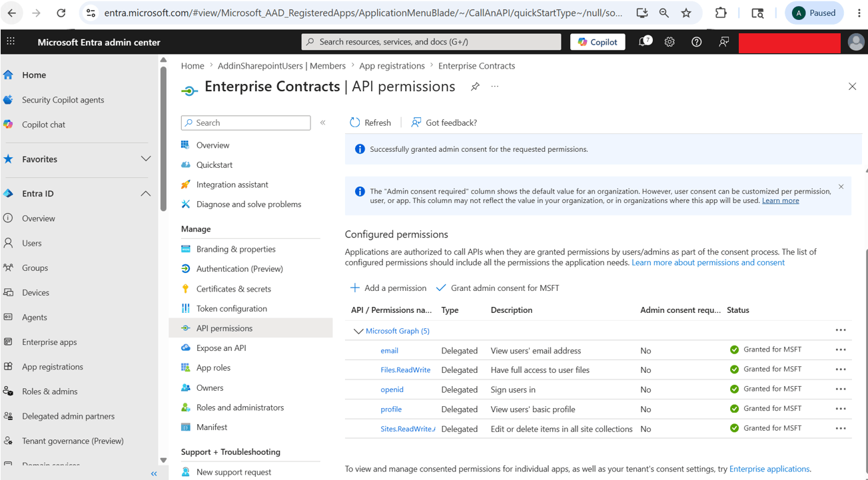Image resolution: width=868 pixels, height=480 pixels.
Task: Refresh the permissions list
Action: [370, 122]
